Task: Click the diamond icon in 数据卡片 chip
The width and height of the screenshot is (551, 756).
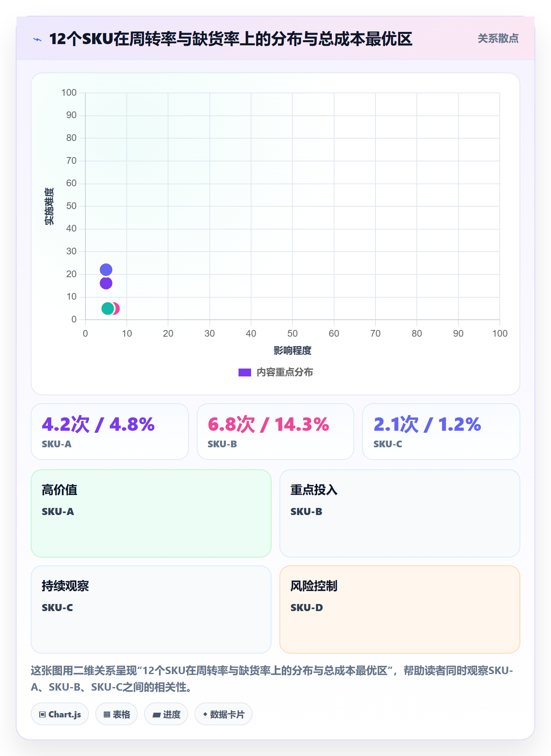Action: 205,714
